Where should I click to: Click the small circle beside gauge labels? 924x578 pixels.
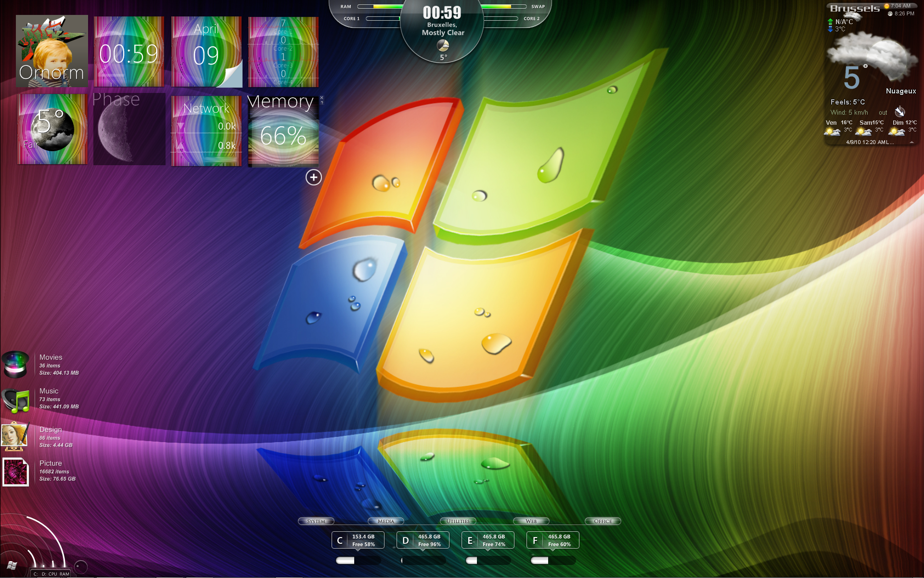[80, 567]
